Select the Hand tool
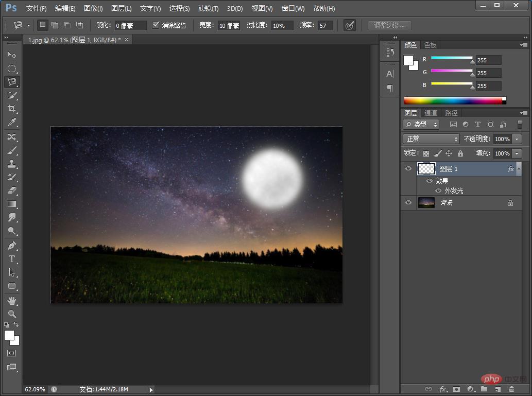Viewport: 532px width, 396px height. click(12, 300)
